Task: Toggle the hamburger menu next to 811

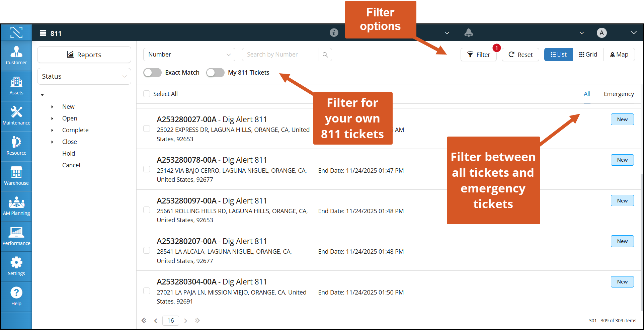Action: 43,33
